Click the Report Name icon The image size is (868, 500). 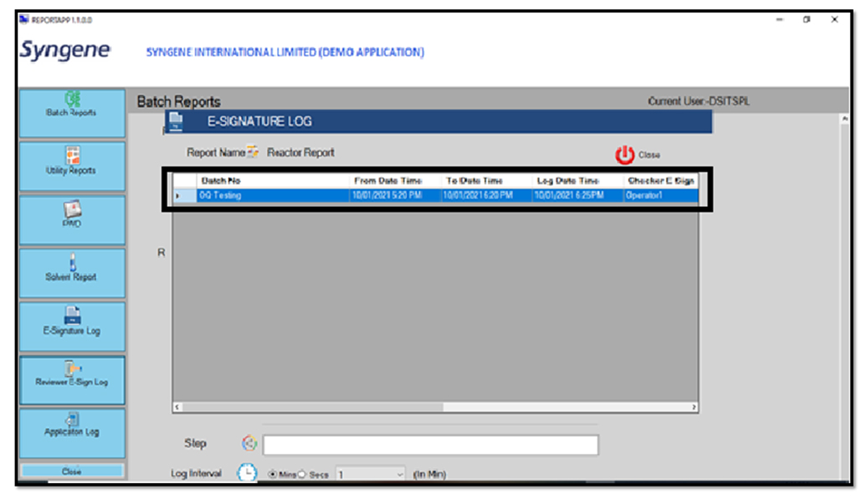tap(253, 152)
